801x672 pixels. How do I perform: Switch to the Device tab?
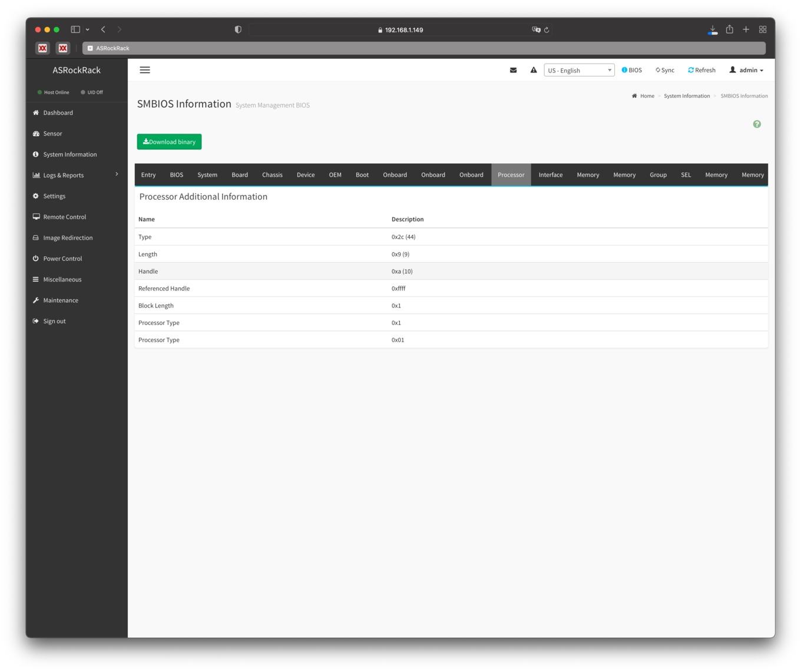[x=306, y=175]
